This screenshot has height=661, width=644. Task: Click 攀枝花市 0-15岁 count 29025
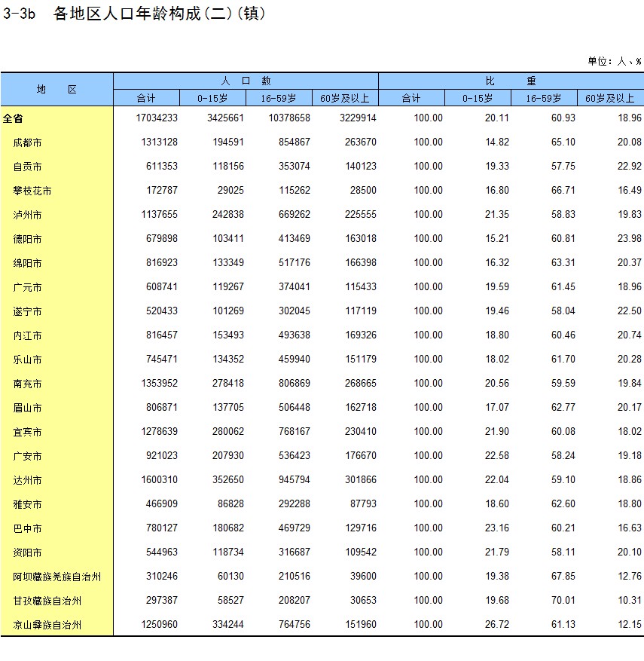[x=230, y=190]
